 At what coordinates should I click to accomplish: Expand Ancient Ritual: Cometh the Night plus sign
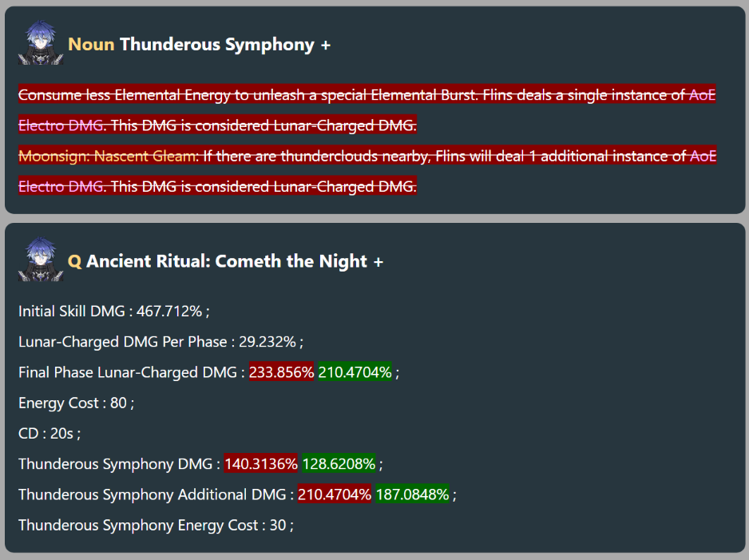[x=378, y=262]
